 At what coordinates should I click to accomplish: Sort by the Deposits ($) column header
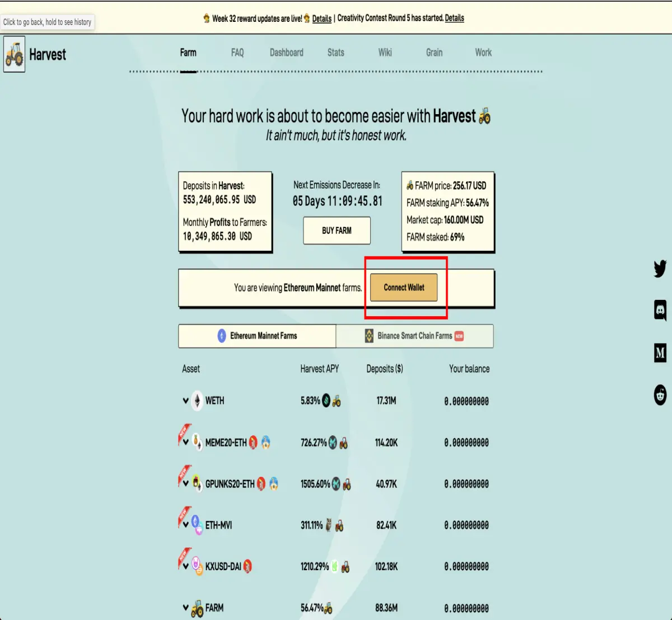(385, 369)
